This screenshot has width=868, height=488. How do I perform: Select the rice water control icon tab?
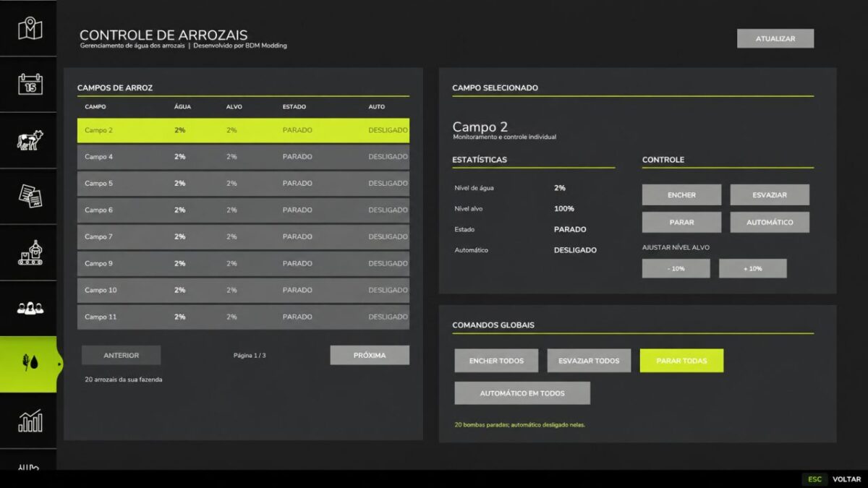(x=28, y=364)
